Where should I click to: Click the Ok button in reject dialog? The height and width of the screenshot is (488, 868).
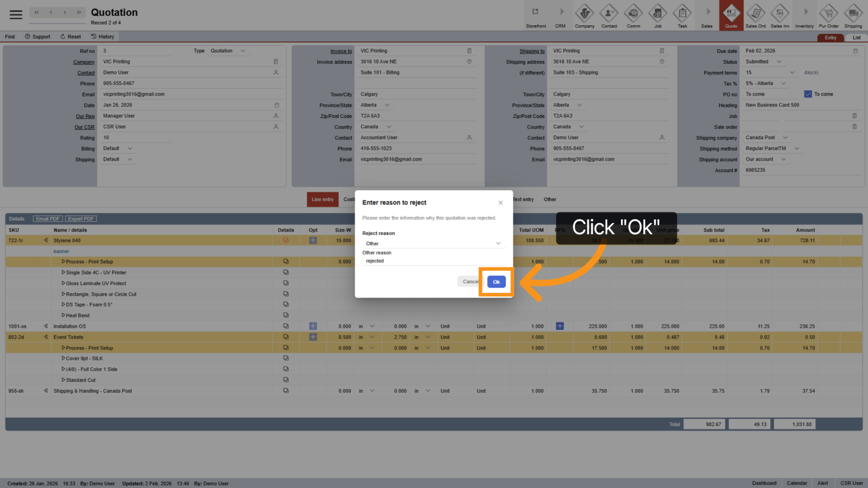496,281
